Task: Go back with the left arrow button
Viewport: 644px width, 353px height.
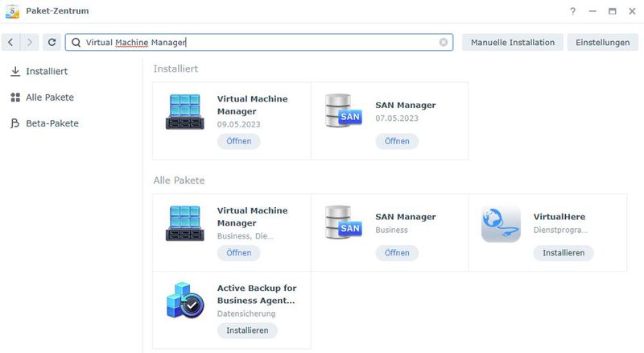Action: coord(10,42)
